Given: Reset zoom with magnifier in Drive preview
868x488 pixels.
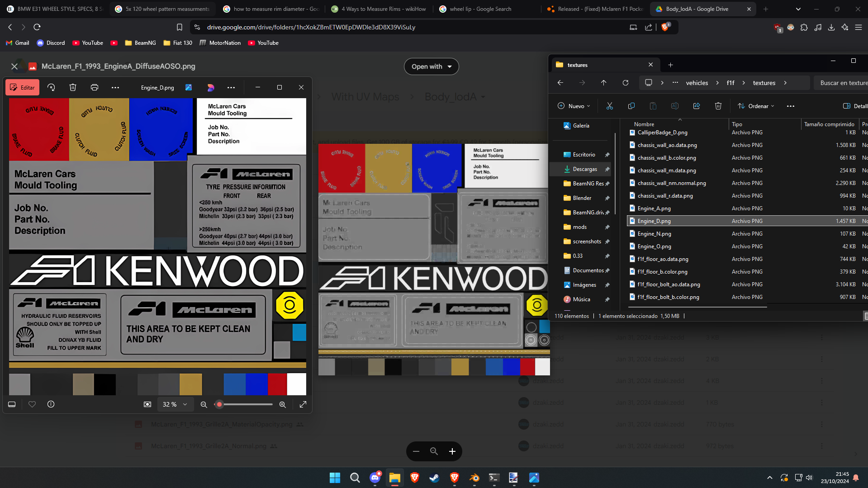Looking at the screenshot, I should click(x=434, y=451).
